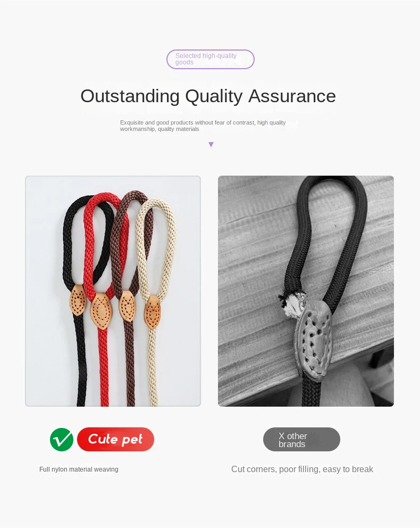Click the Selected high-quality goods pill

point(211,59)
